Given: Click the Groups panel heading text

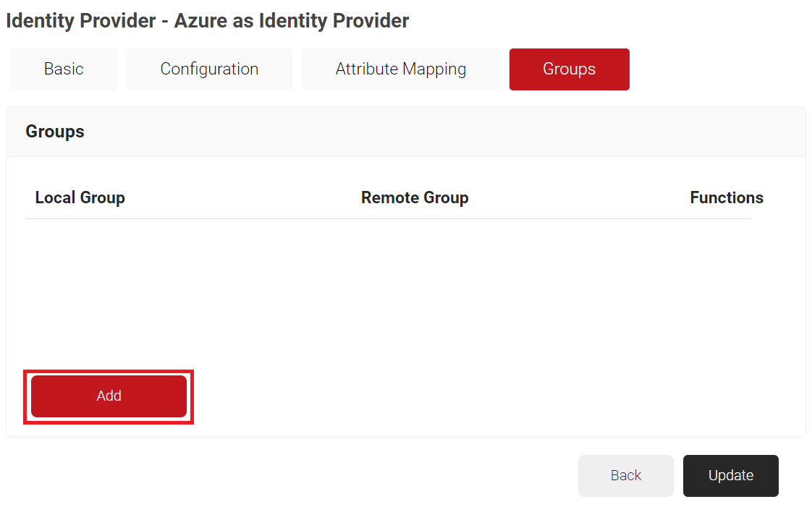Looking at the screenshot, I should (55, 132).
